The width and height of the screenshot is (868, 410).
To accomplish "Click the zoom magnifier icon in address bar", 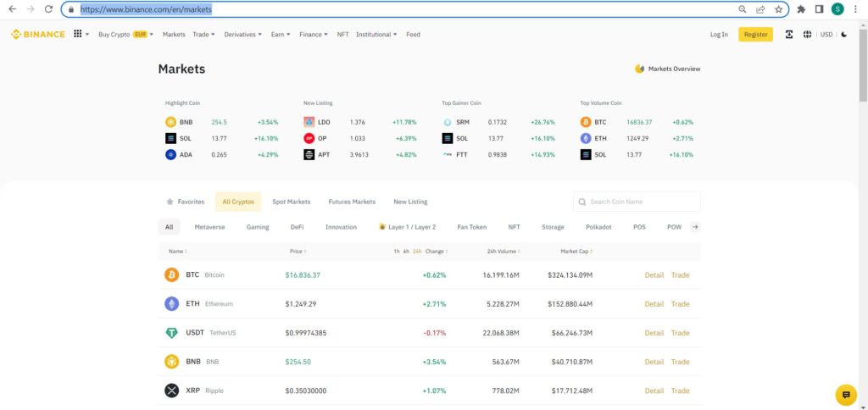I will (743, 9).
